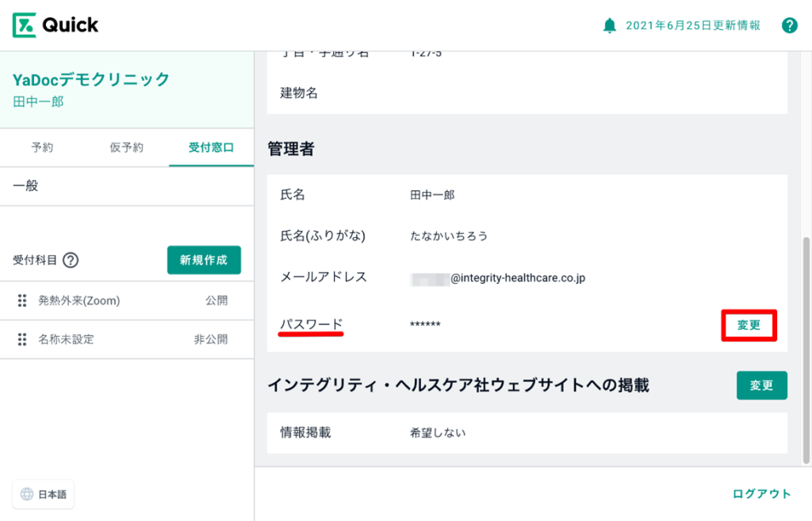Open the help question mark icon in header

789,25
